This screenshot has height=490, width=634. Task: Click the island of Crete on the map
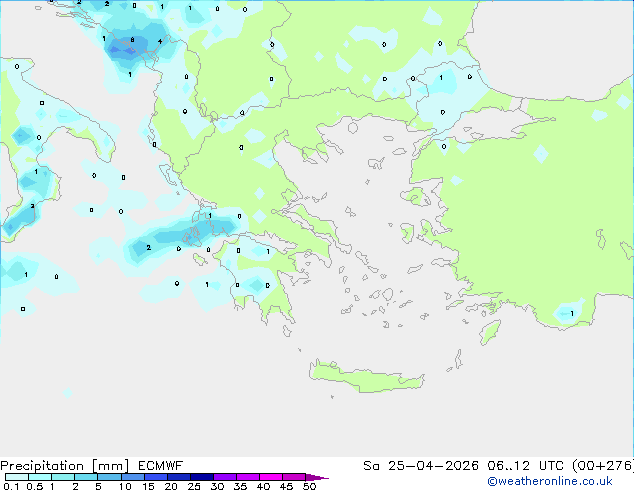click(366, 377)
